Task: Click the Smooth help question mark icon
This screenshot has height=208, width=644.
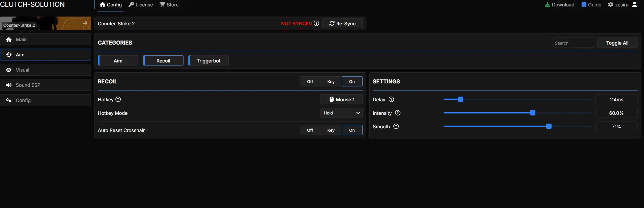Action: pyautogui.click(x=396, y=126)
